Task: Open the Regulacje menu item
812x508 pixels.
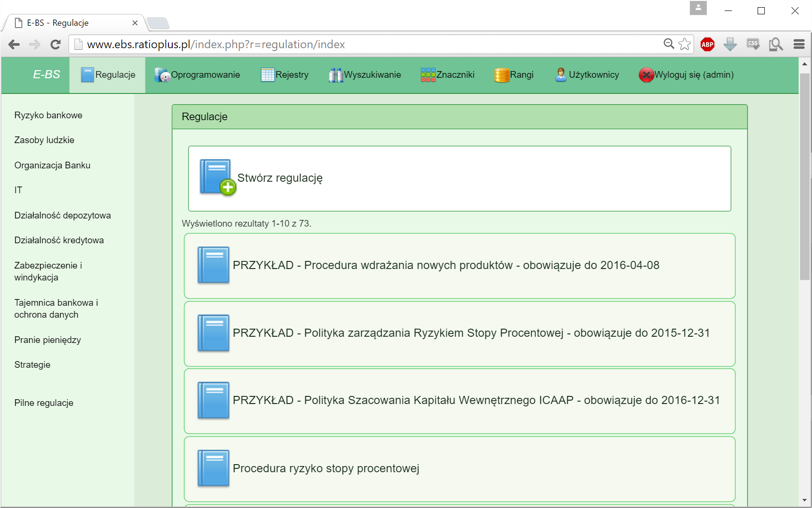Action: tap(107, 75)
